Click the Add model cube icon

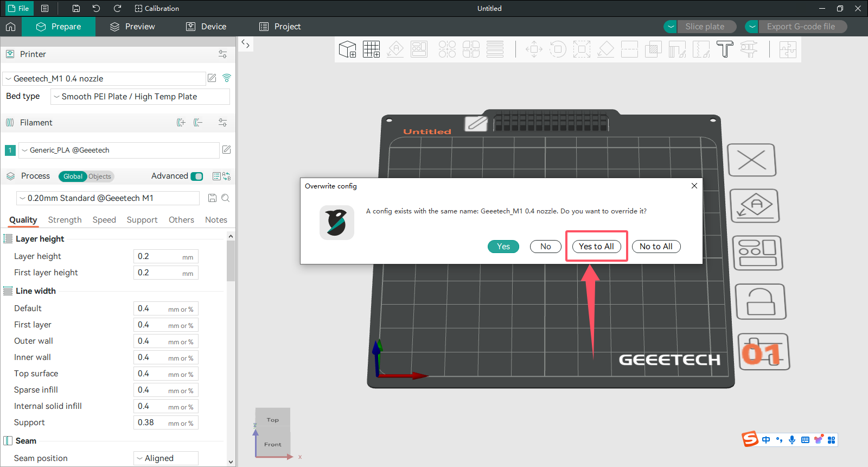(347, 49)
